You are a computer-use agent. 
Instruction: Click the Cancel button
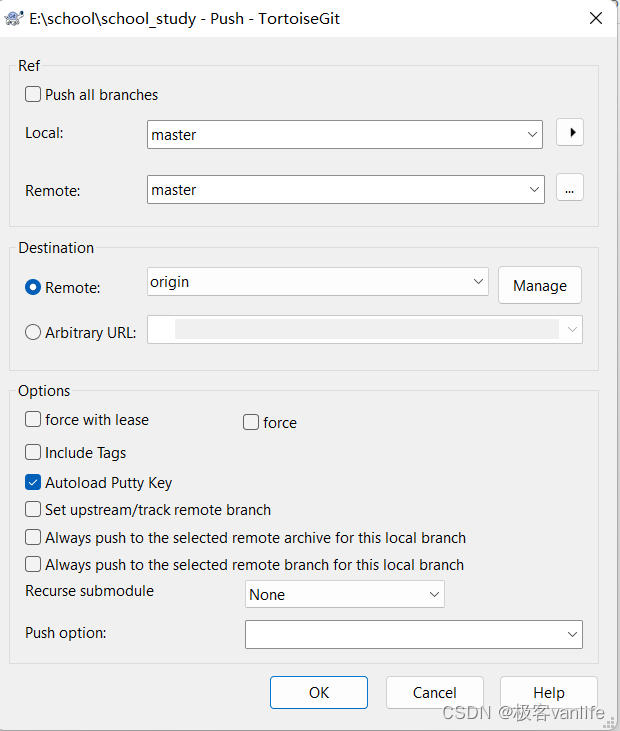[x=434, y=692]
